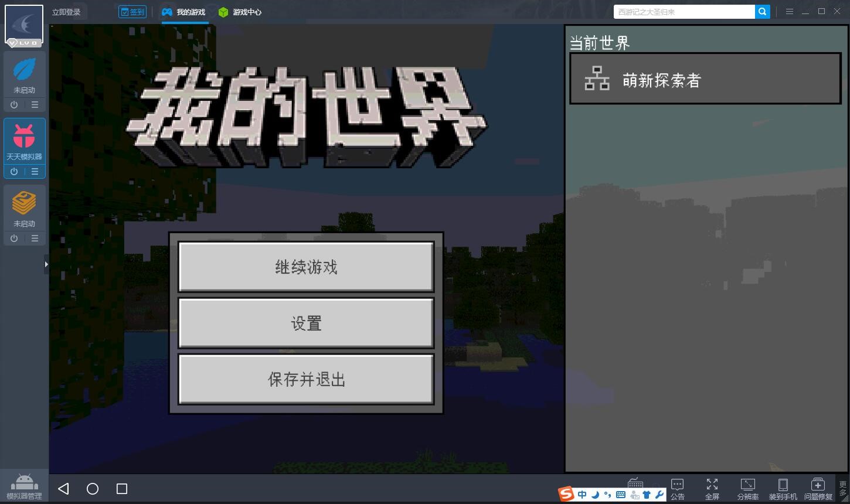850x504 pixels.
Task: Switch to the 游戏中心 tab
Action: 240,12
